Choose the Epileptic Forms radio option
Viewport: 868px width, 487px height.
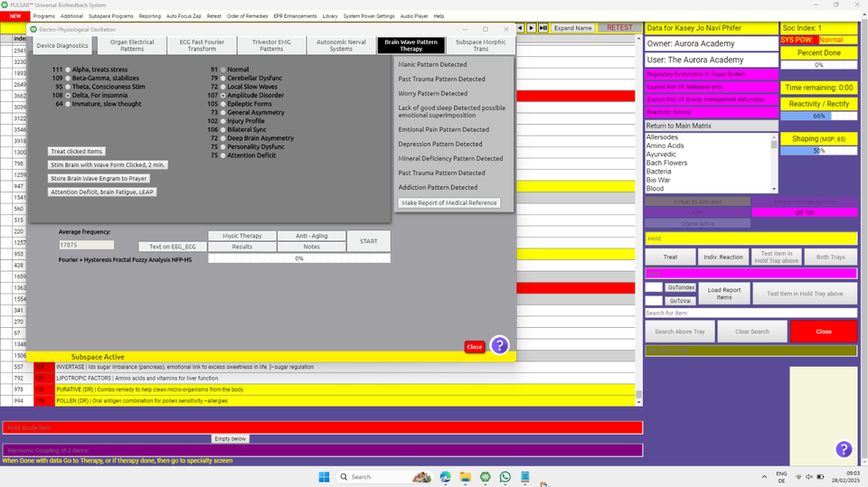point(223,104)
